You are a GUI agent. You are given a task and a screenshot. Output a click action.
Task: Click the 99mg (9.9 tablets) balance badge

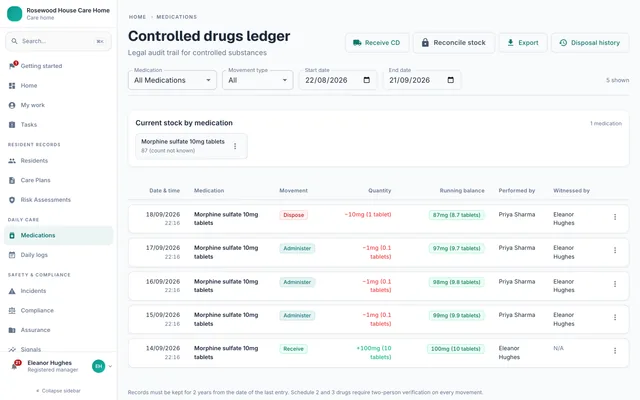coord(456,316)
